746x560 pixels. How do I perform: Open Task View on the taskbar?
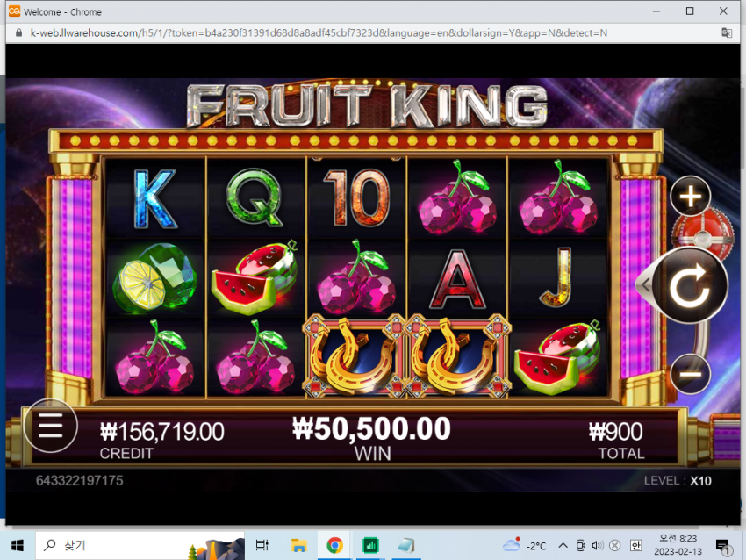(x=262, y=545)
